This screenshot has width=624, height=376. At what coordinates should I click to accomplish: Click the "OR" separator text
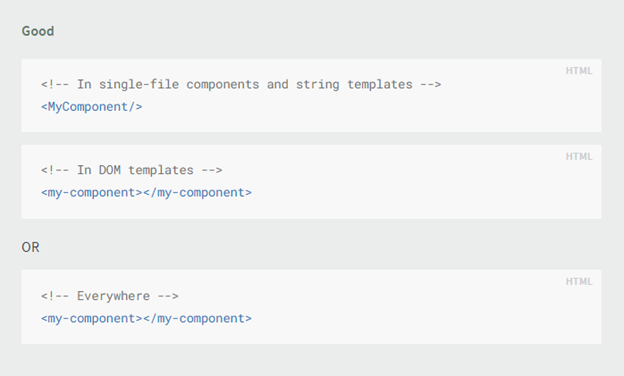pyautogui.click(x=31, y=247)
